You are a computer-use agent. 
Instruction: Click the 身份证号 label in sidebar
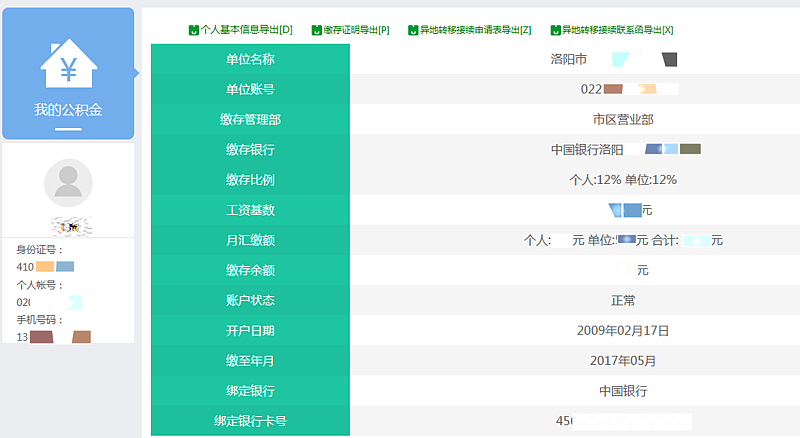[x=40, y=250]
